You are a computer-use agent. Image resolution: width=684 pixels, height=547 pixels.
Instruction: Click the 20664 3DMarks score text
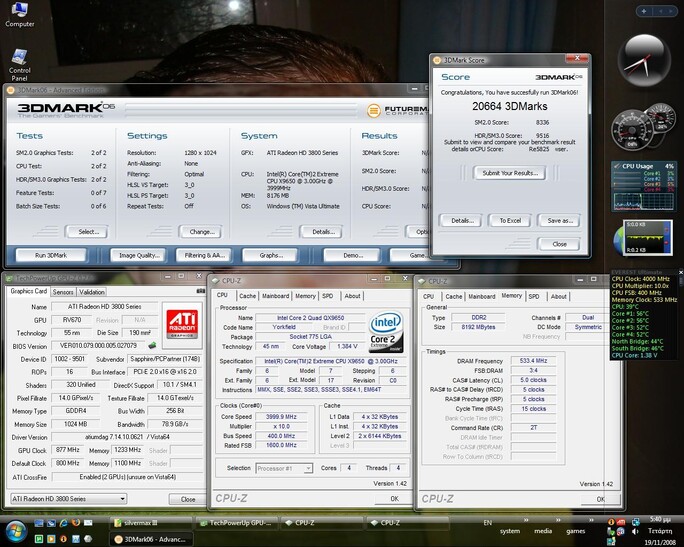[x=510, y=106]
